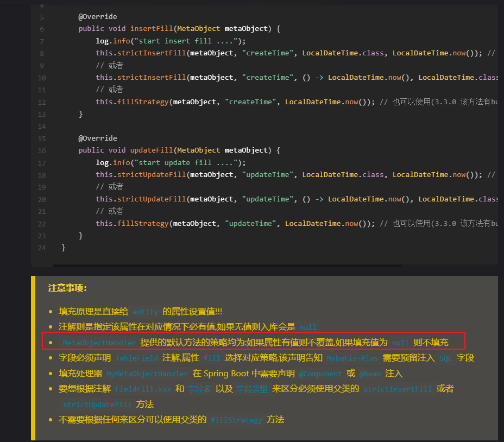The height and width of the screenshot is (442, 504).
Task: Click the @Override annotation on line 5
Action: (x=97, y=16)
